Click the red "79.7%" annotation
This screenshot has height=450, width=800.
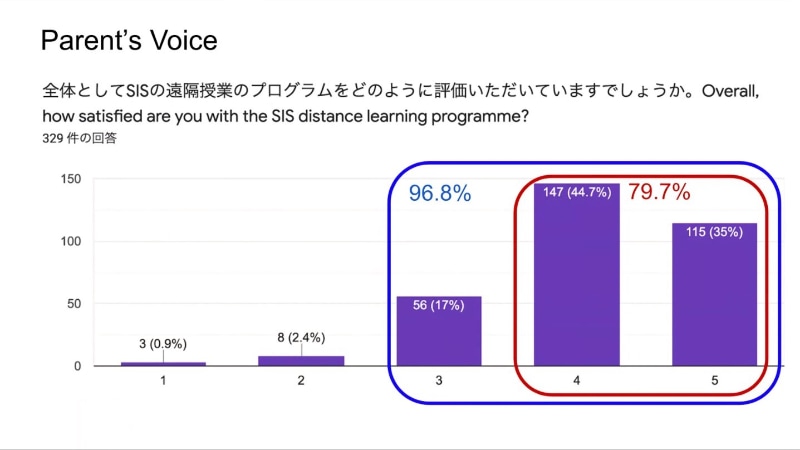[659, 191]
